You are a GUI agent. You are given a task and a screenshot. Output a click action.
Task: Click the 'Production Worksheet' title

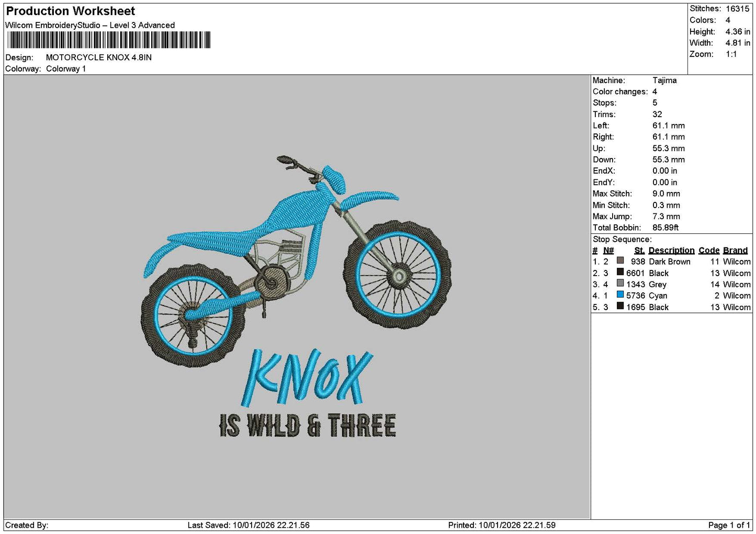[x=70, y=11]
